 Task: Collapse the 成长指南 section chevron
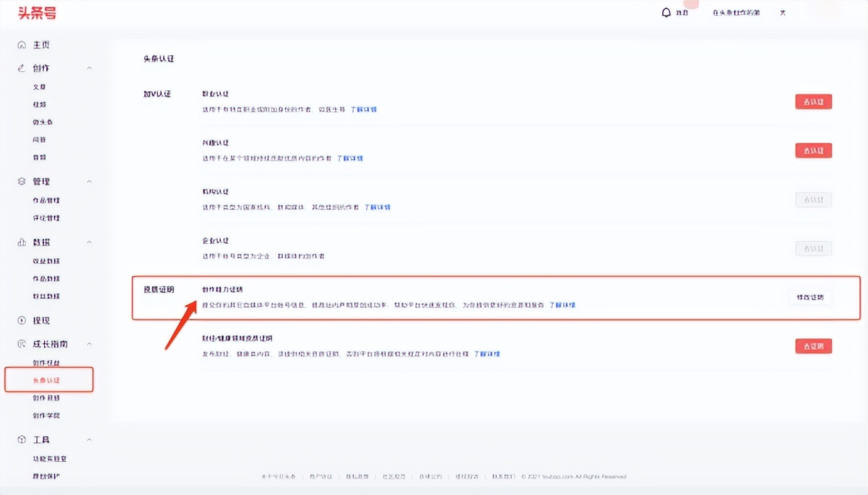88,343
